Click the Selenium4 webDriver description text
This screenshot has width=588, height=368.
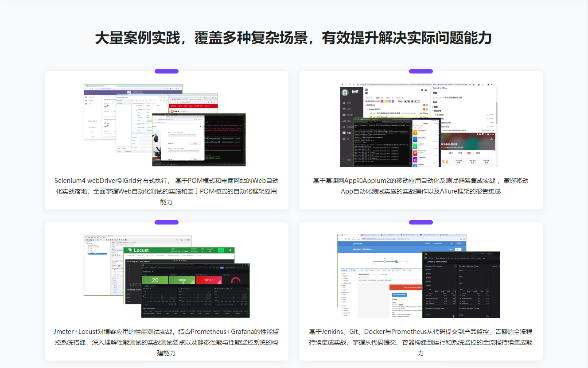[166, 191]
